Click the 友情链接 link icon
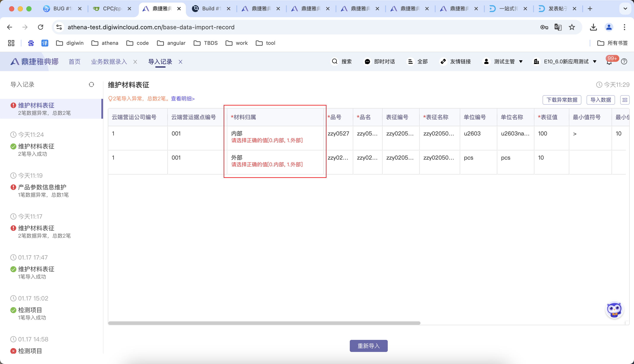The width and height of the screenshot is (634, 364). point(443,62)
